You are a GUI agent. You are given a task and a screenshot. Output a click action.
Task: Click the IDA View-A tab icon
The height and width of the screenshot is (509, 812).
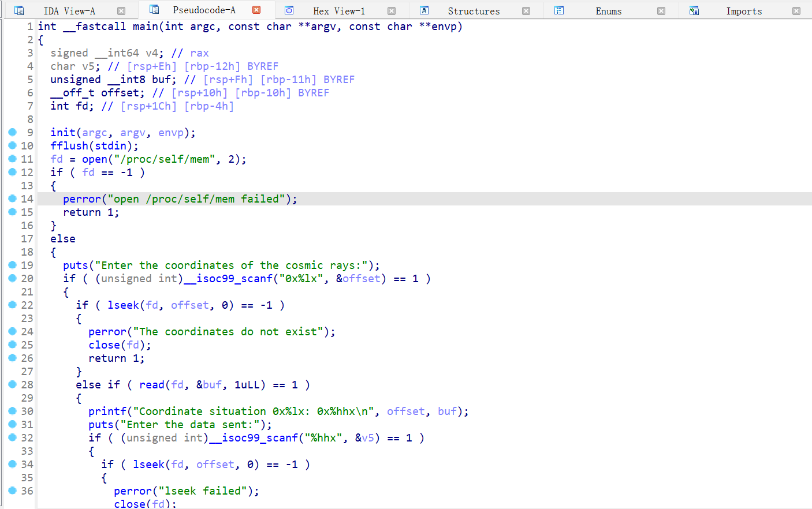(19, 10)
